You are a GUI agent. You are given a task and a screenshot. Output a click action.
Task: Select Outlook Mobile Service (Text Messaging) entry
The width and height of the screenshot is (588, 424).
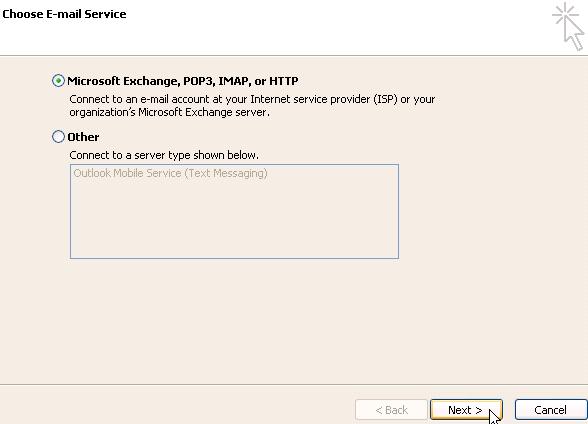(170, 173)
